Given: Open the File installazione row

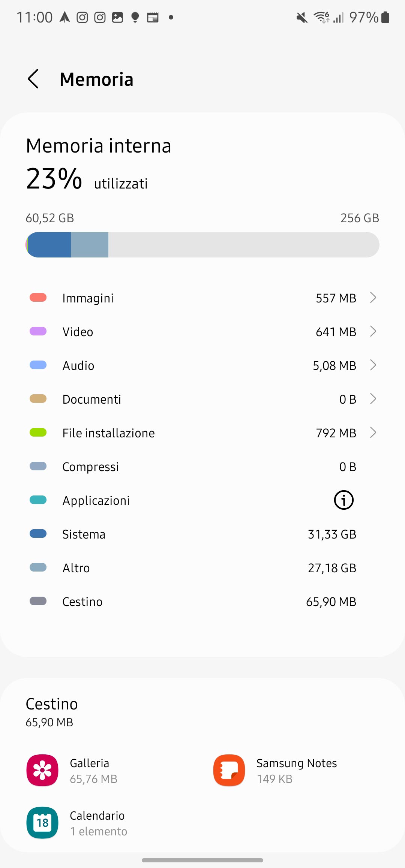Looking at the screenshot, I should click(202, 433).
